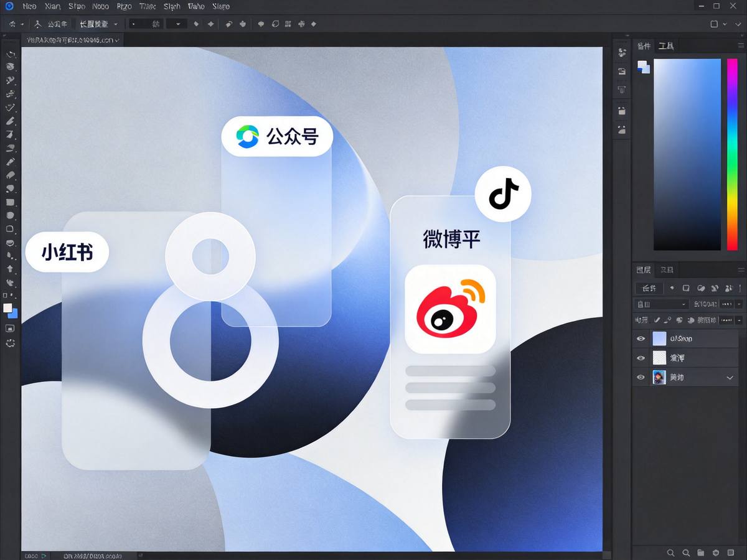
Task: Click the document tab's chevron arrow
Action: click(117, 40)
